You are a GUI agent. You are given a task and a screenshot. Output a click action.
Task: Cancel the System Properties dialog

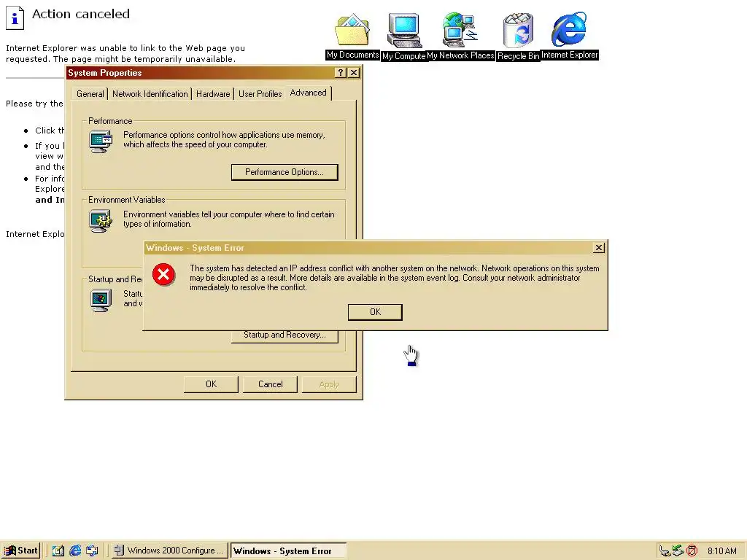pos(270,384)
